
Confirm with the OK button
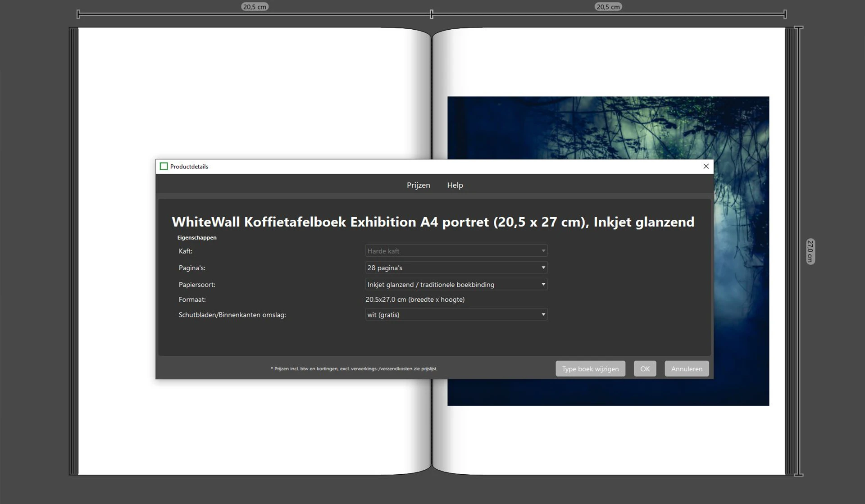(x=645, y=368)
